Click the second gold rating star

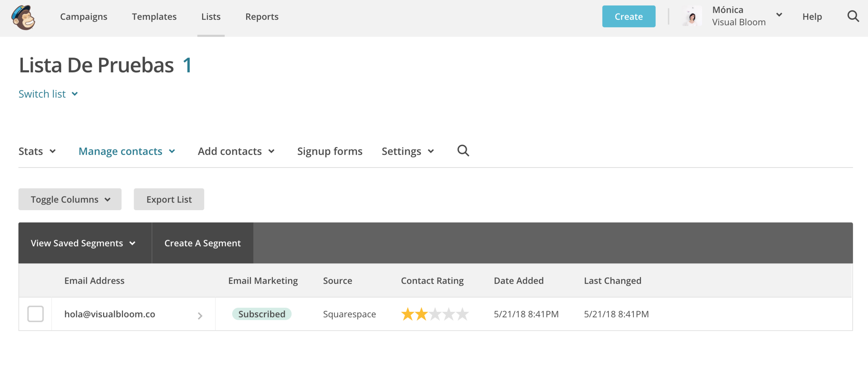[421, 314]
